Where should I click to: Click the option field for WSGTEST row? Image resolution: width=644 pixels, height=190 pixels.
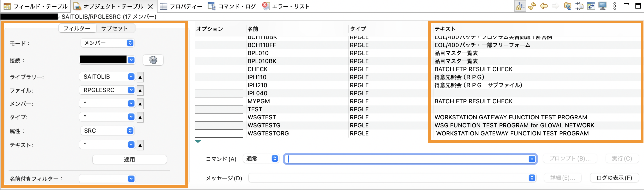tap(219, 117)
